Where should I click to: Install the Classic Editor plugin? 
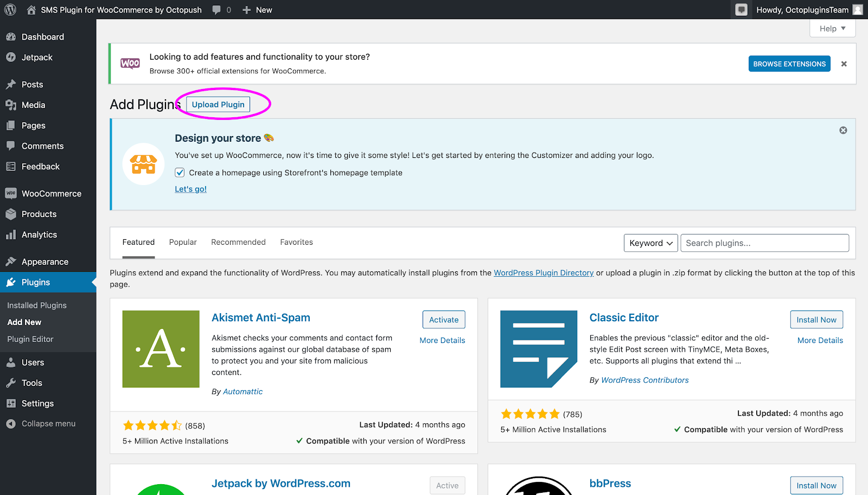(x=816, y=320)
